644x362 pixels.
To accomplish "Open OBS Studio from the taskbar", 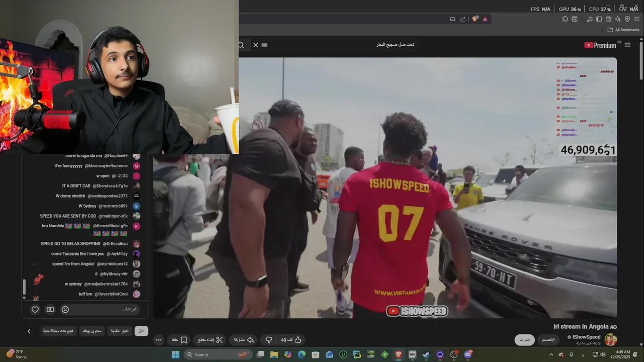I will click(454, 354).
